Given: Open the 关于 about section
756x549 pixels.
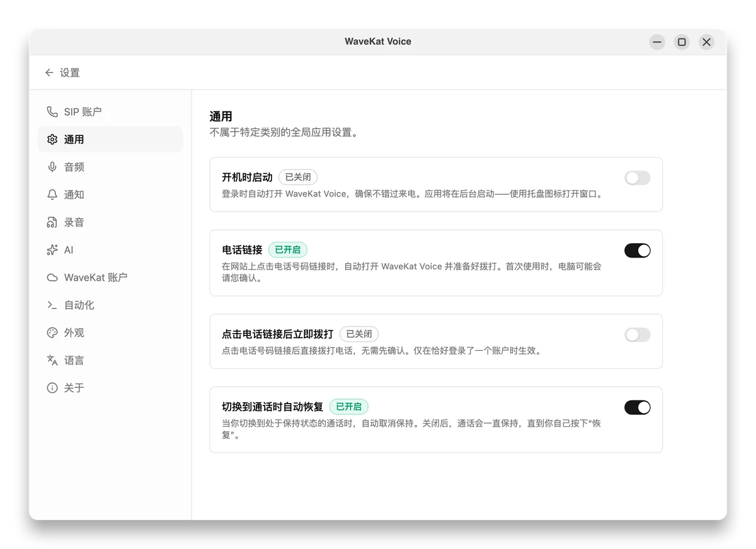Looking at the screenshot, I should click(x=110, y=388).
